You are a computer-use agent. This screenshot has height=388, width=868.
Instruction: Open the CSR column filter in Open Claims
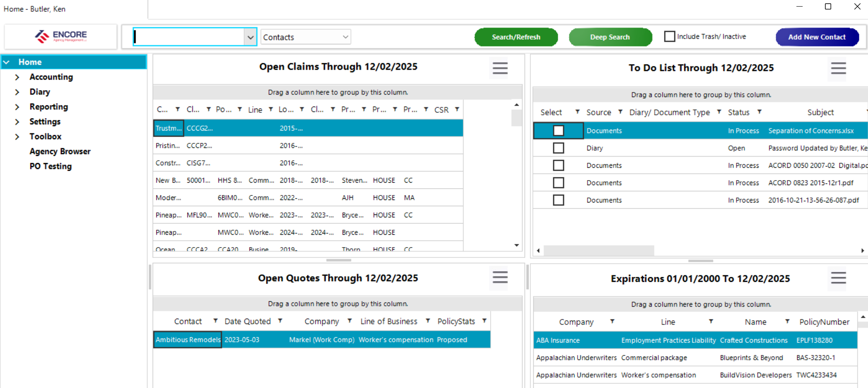pos(457,109)
